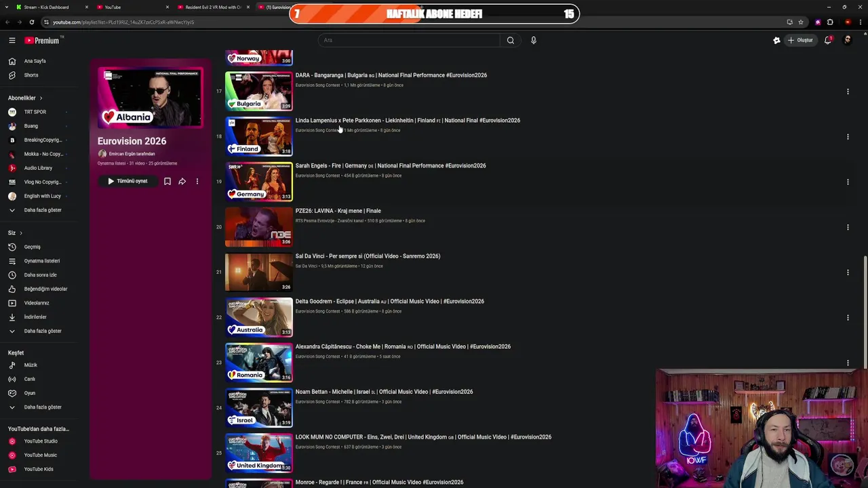This screenshot has width=868, height=488.
Task: Open Alexandra Căpitănescu Choke Me video title
Action: click(403, 346)
